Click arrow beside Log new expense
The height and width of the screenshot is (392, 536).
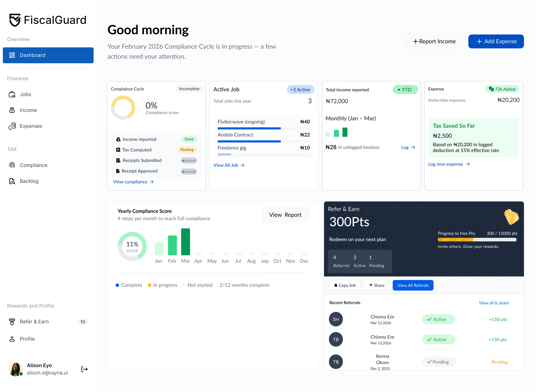click(x=468, y=164)
